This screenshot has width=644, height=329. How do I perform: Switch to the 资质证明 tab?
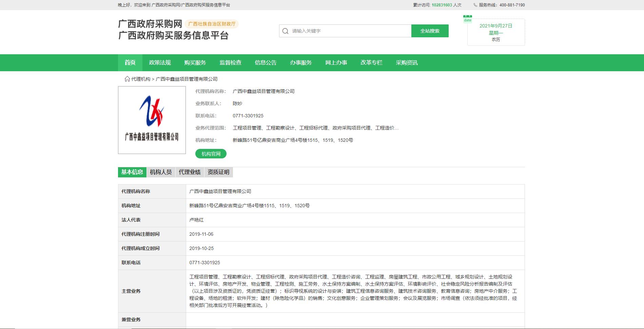point(218,172)
